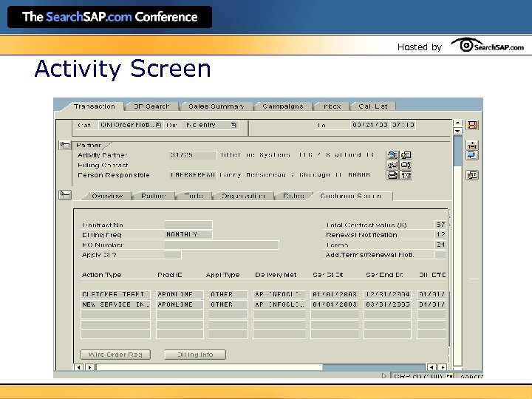Click the second icon in Activity Partner row

pyautogui.click(x=406, y=155)
